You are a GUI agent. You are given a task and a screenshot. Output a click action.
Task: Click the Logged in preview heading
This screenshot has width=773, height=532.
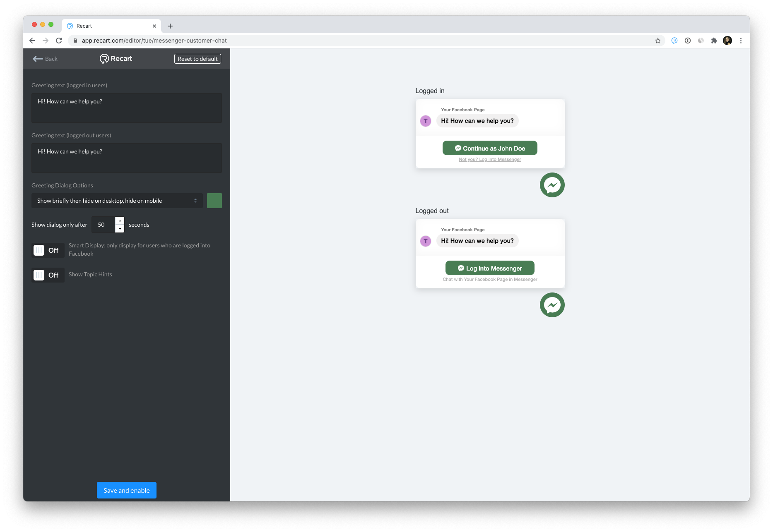pyautogui.click(x=430, y=91)
